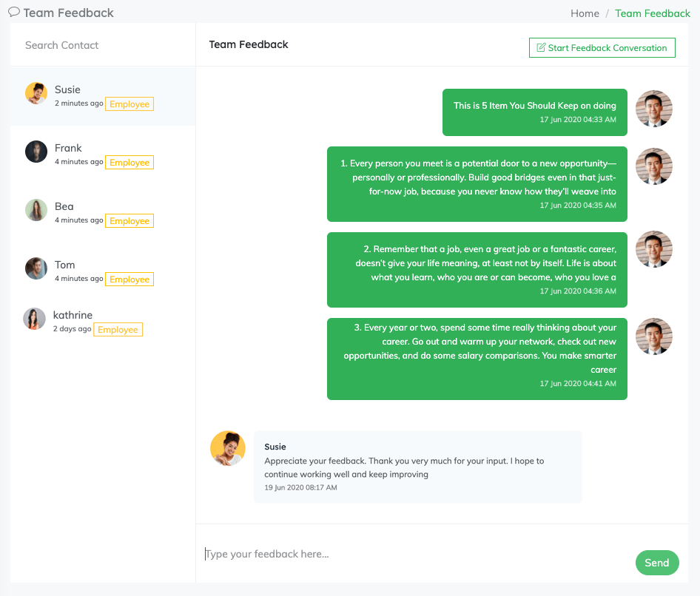Click the Employee badge beside kathrine

coord(118,330)
